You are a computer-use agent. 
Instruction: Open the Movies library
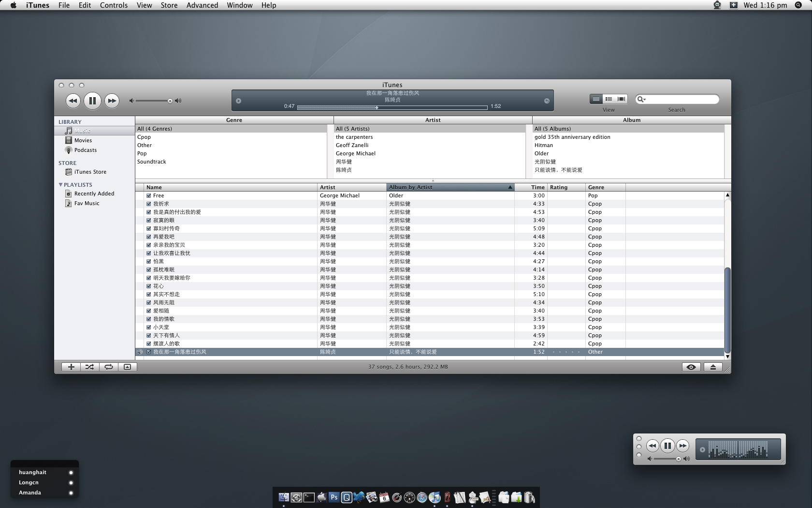(x=94, y=140)
